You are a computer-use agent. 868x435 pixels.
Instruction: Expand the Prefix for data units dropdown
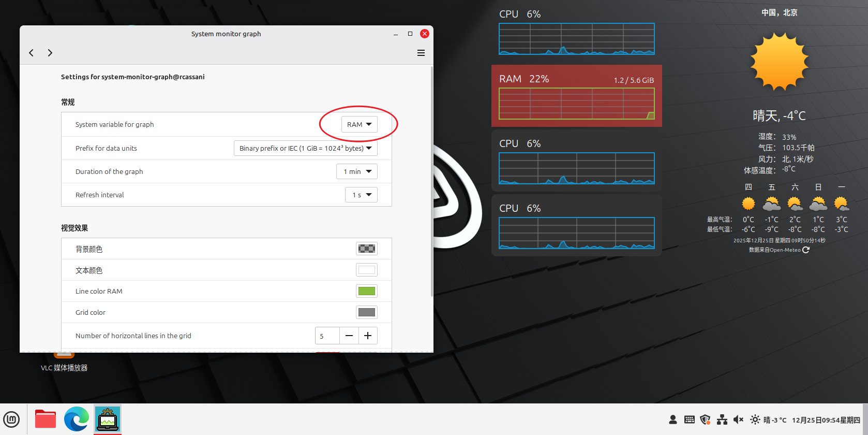pyautogui.click(x=306, y=148)
